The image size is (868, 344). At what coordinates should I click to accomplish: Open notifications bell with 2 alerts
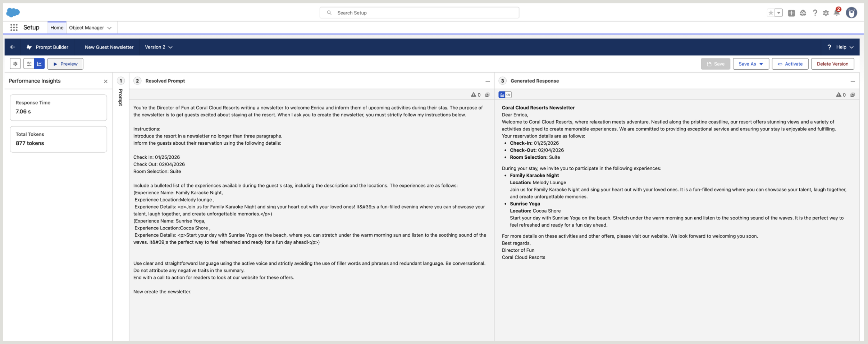[x=837, y=12]
